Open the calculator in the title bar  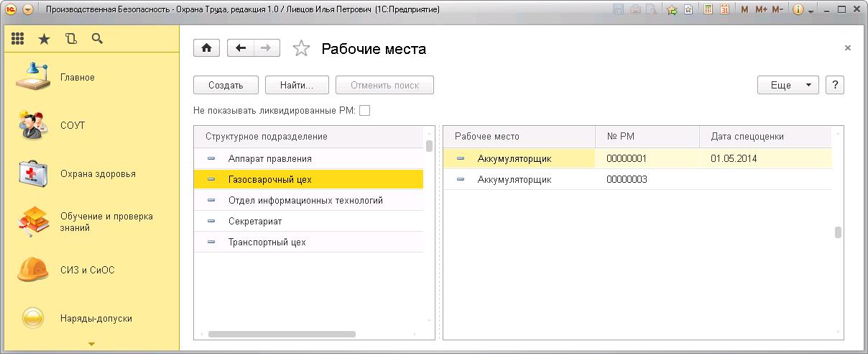pyautogui.click(x=708, y=10)
